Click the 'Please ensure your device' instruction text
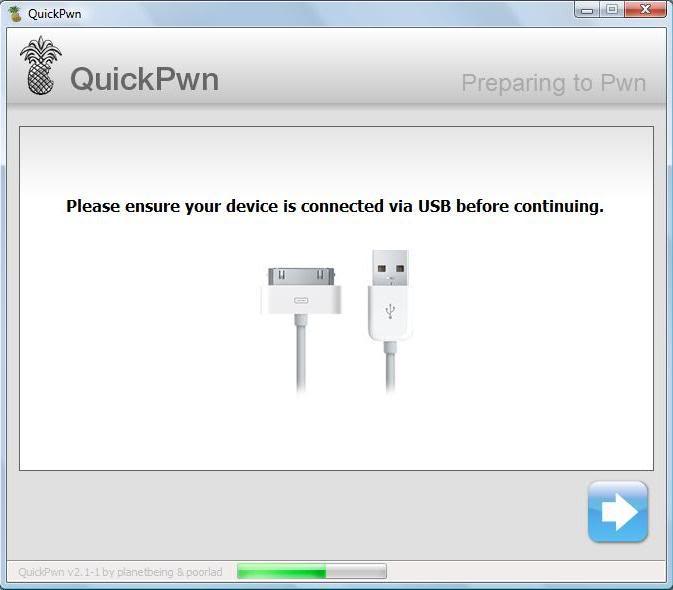The height and width of the screenshot is (590, 673). click(335, 206)
